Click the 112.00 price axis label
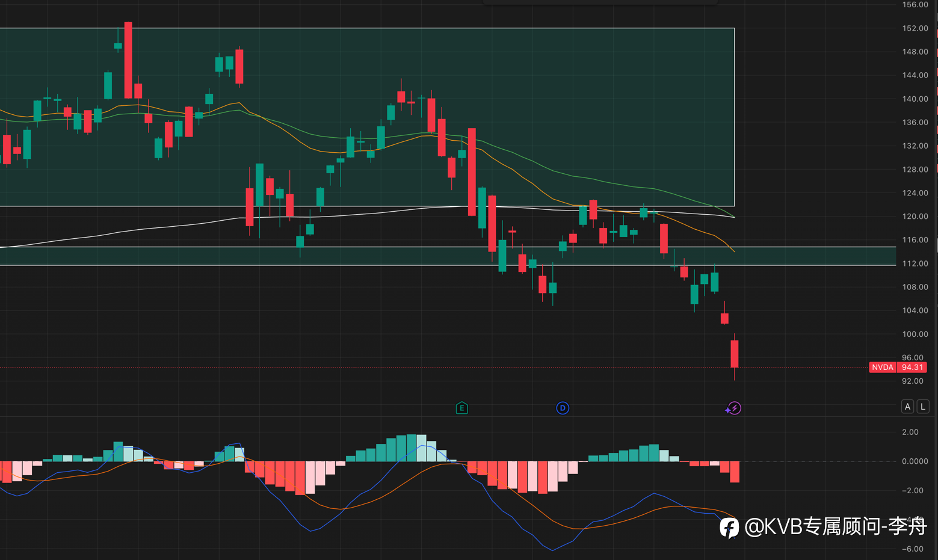The width and height of the screenshot is (938, 560). [x=915, y=263]
